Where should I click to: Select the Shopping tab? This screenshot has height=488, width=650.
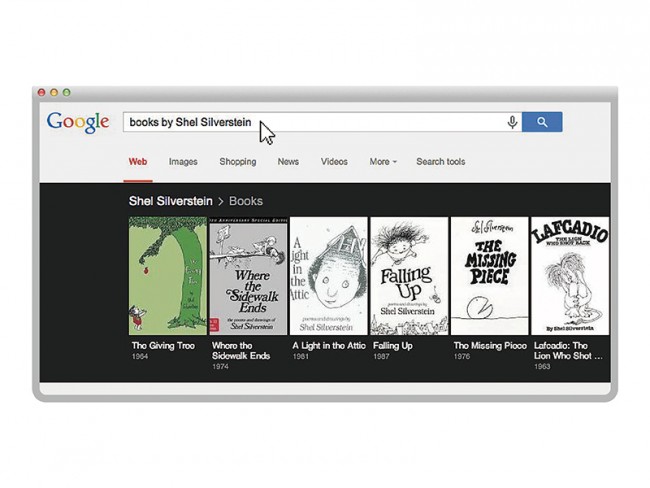click(x=238, y=162)
